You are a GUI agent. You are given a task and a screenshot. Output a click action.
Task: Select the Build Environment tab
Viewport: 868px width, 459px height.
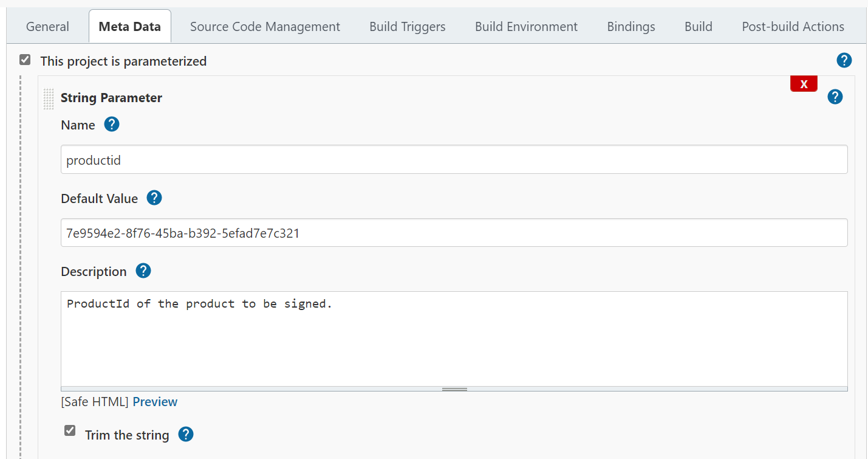click(526, 27)
